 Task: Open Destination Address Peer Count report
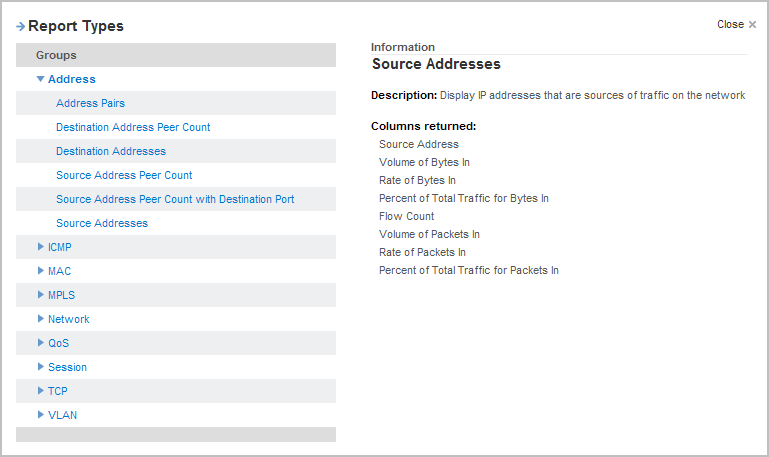pyautogui.click(x=133, y=127)
